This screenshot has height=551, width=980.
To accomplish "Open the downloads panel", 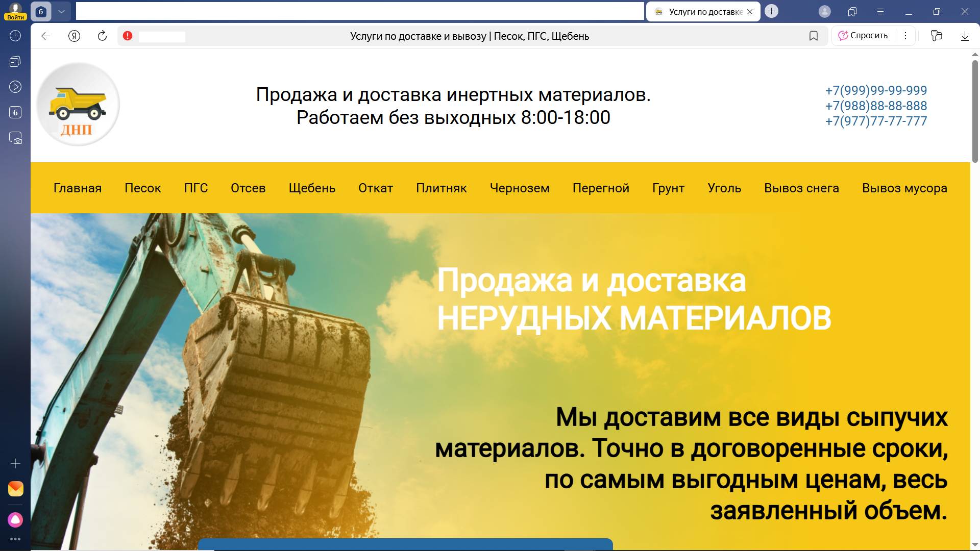I will tap(965, 36).
